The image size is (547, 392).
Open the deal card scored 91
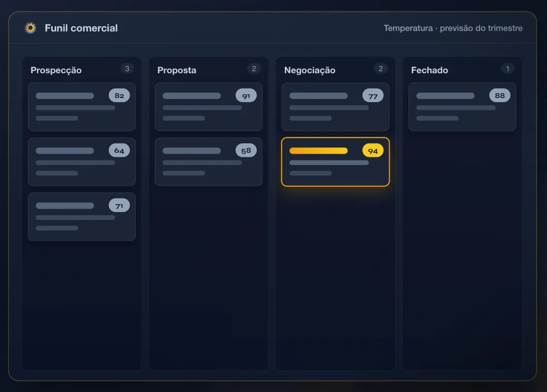[x=208, y=107]
